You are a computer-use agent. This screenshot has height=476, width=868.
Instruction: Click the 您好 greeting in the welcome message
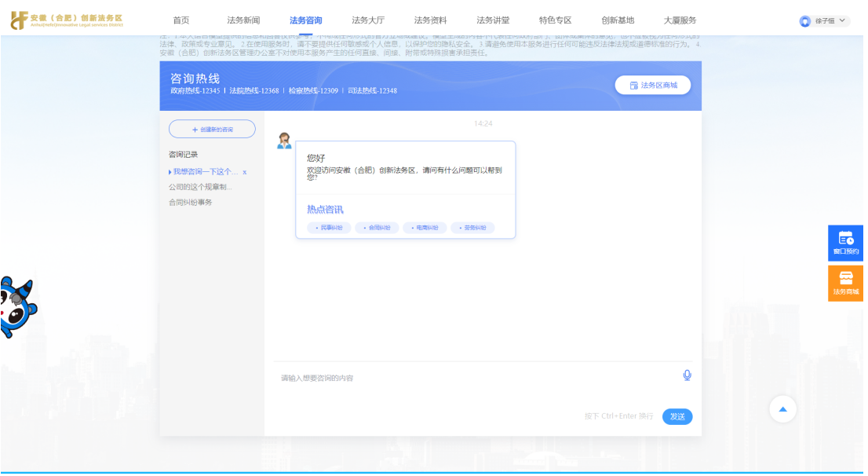point(316,158)
